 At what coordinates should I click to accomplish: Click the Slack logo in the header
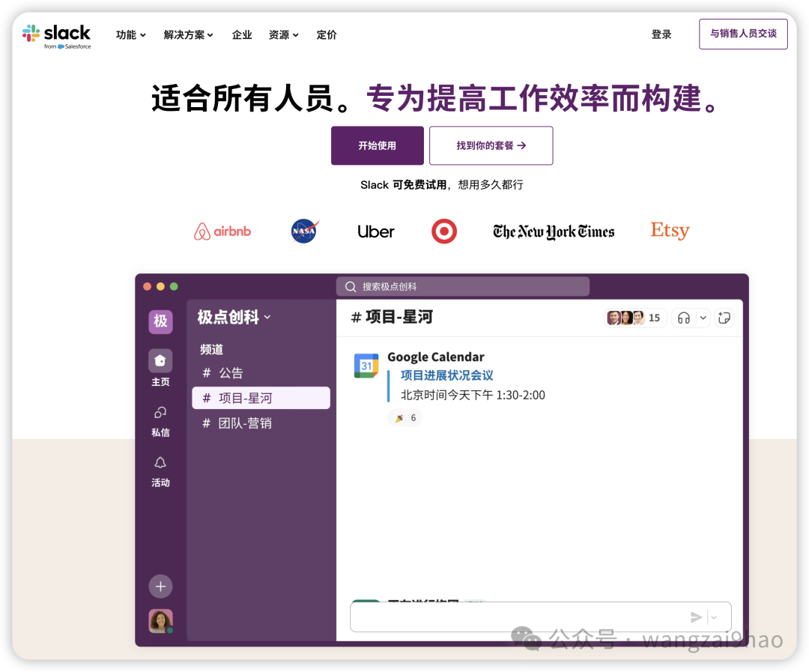coord(57,36)
